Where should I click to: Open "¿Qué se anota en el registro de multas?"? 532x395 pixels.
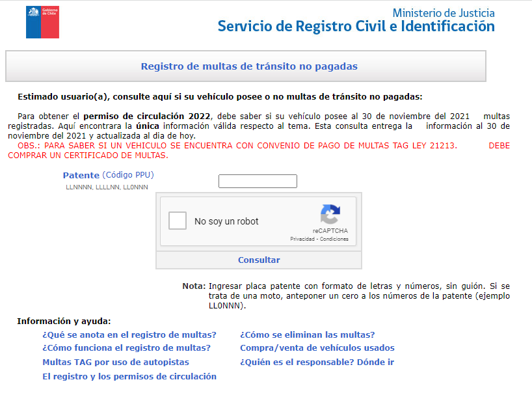coord(129,335)
